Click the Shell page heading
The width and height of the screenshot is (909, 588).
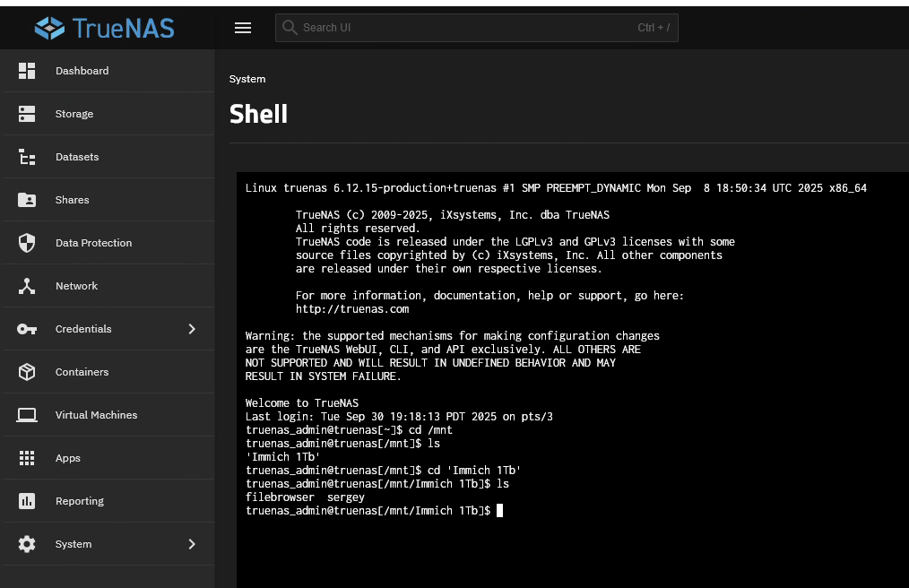click(258, 114)
